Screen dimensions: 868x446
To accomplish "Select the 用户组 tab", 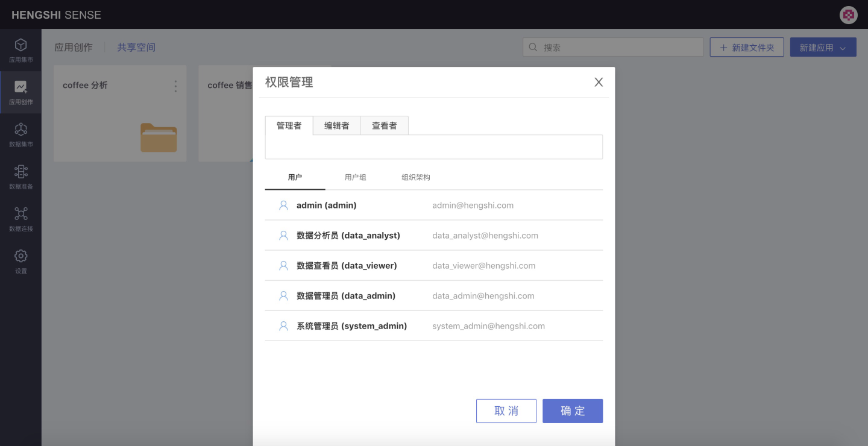I will [355, 177].
